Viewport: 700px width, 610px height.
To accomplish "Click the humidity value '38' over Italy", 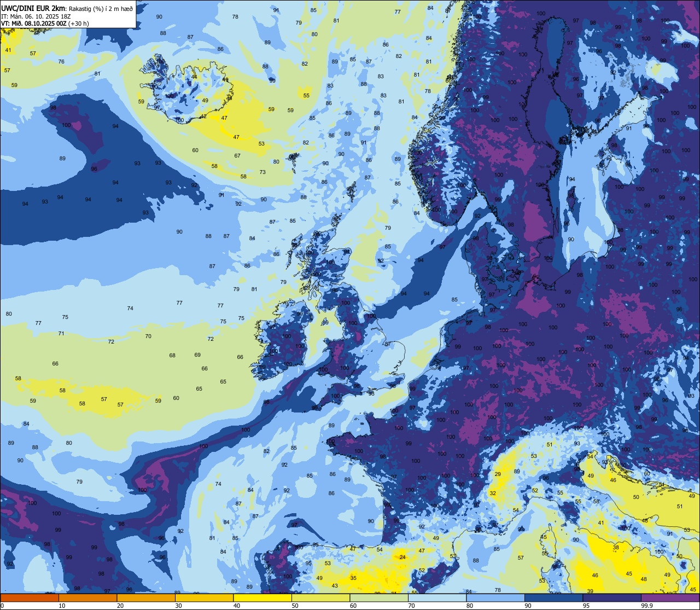I will point(616,547).
